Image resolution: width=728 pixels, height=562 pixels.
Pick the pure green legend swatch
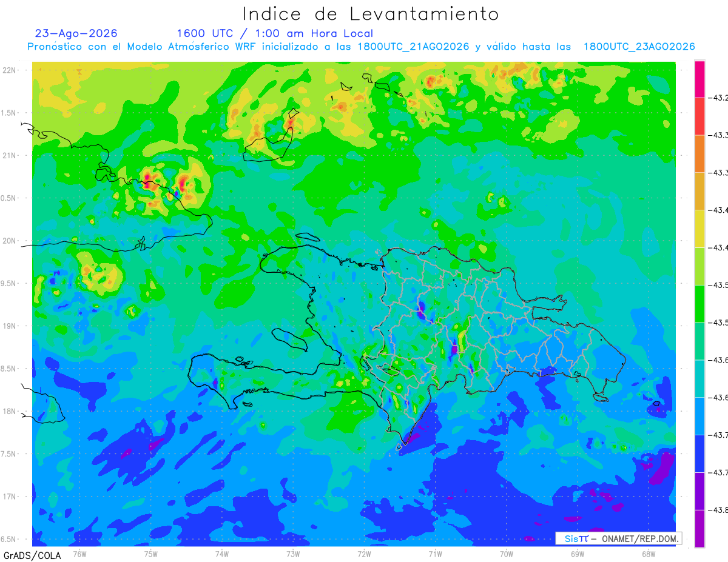click(x=699, y=304)
